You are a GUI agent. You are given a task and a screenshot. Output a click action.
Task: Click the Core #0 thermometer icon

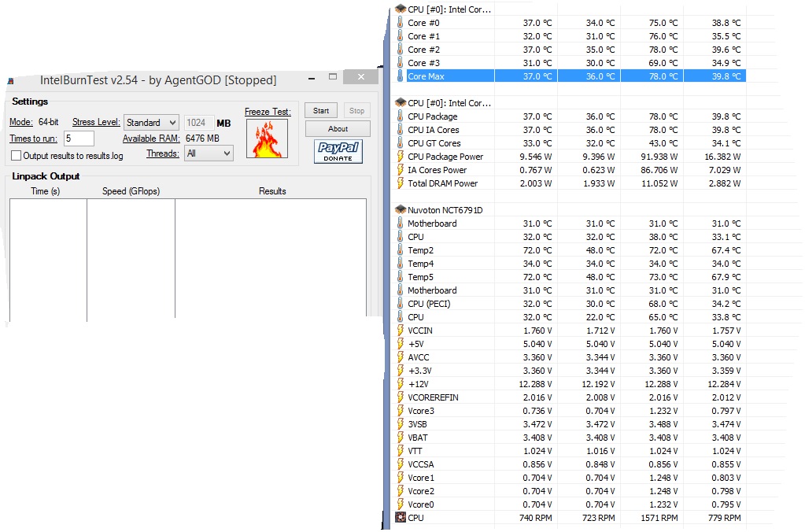tap(401, 23)
